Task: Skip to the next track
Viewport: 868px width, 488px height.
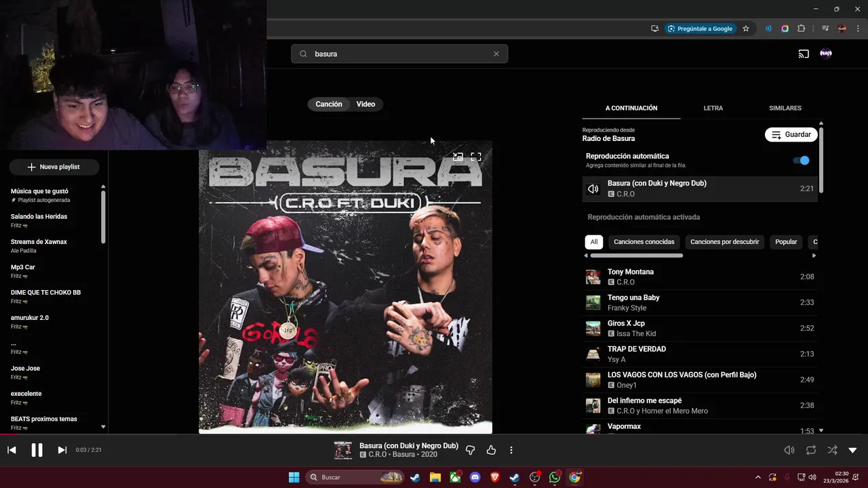Action: (x=62, y=450)
